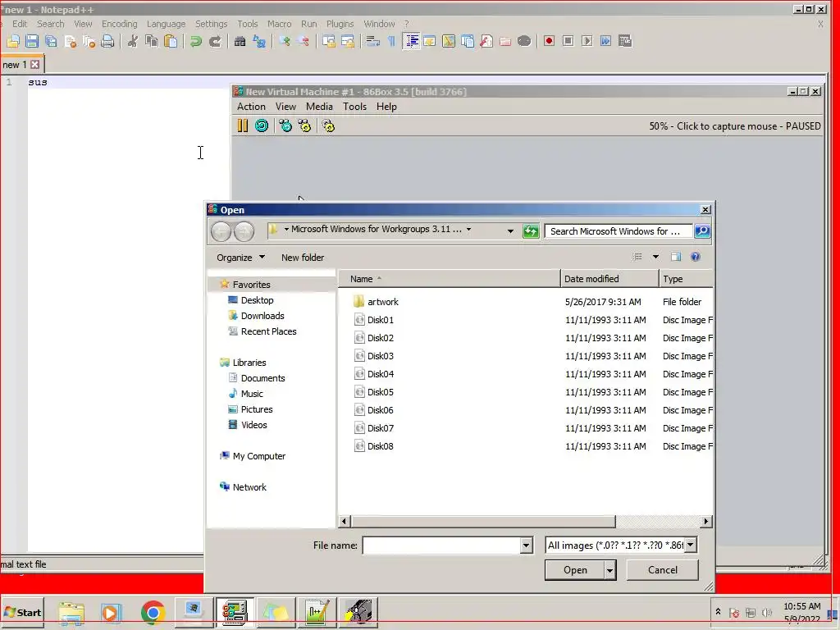Click the file list horizontal scrollbar thumb

pyautogui.click(x=483, y=522)
